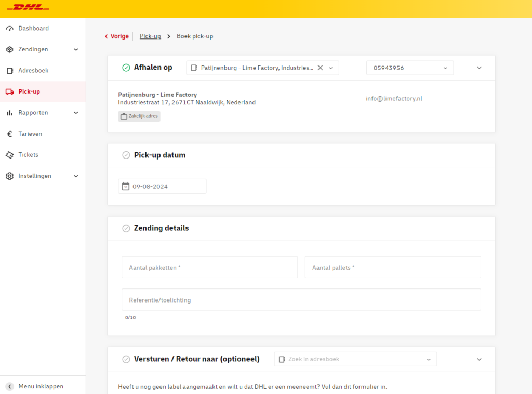532x394 pixels.
Task: Open the calendar icon in Pick-up datum
Action: 125,186
